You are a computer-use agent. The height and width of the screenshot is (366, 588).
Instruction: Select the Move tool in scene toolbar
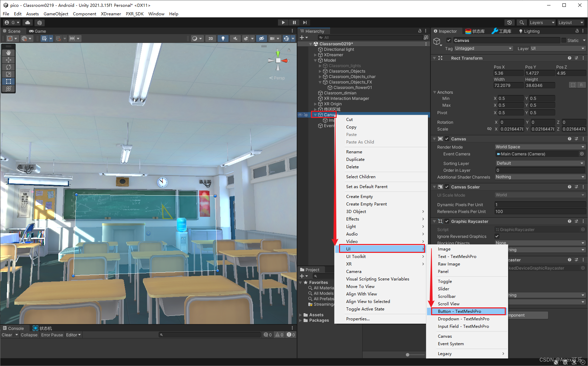click(9, 60)
